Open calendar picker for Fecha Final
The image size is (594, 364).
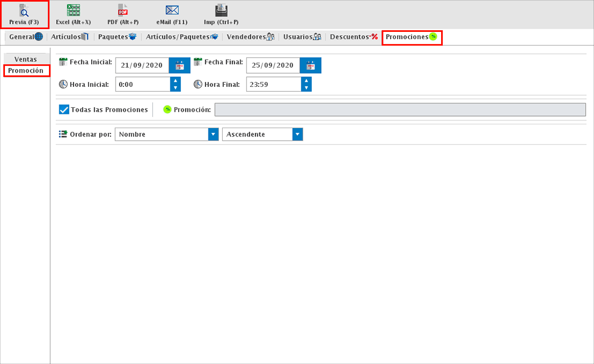(x=310, y=65)
